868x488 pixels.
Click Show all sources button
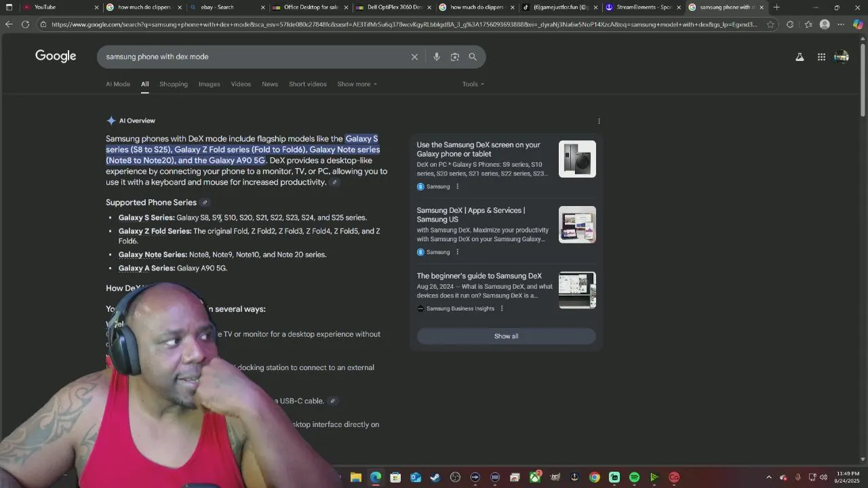[506, 336]
